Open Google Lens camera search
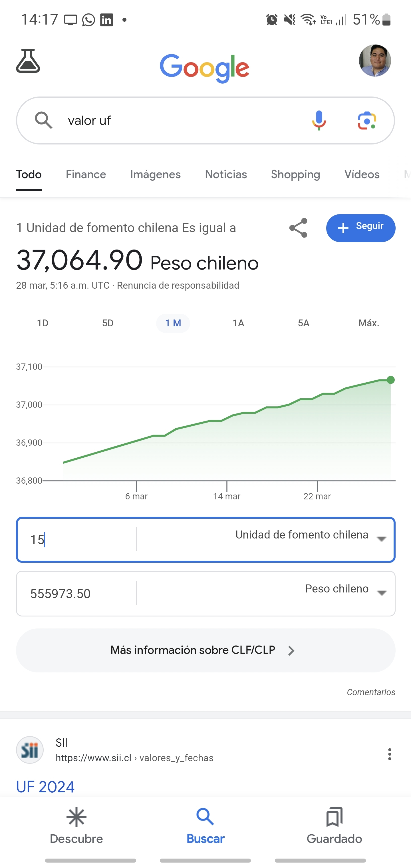Viewport: 411px width, 868px height. (x=367, y=120)
